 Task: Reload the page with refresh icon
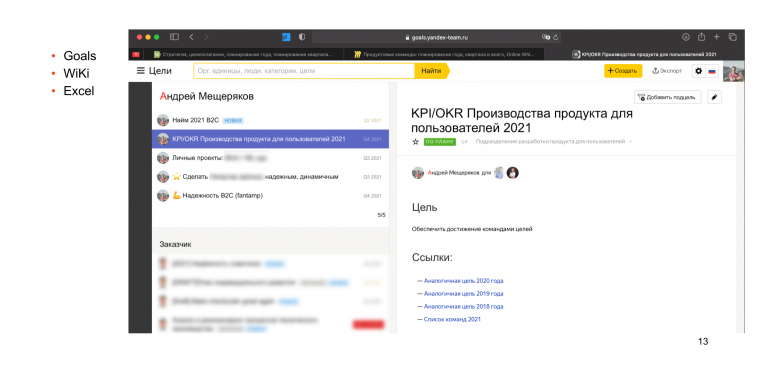pos(556,37)
